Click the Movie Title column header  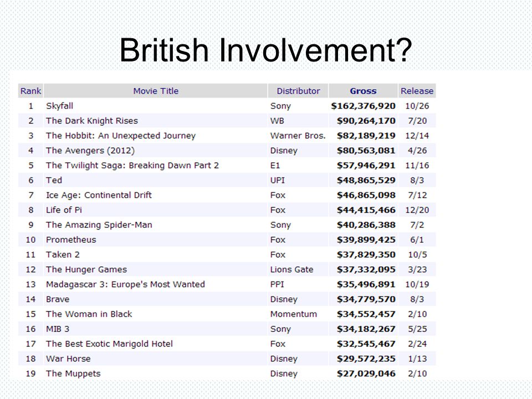(x=156, y=91)
